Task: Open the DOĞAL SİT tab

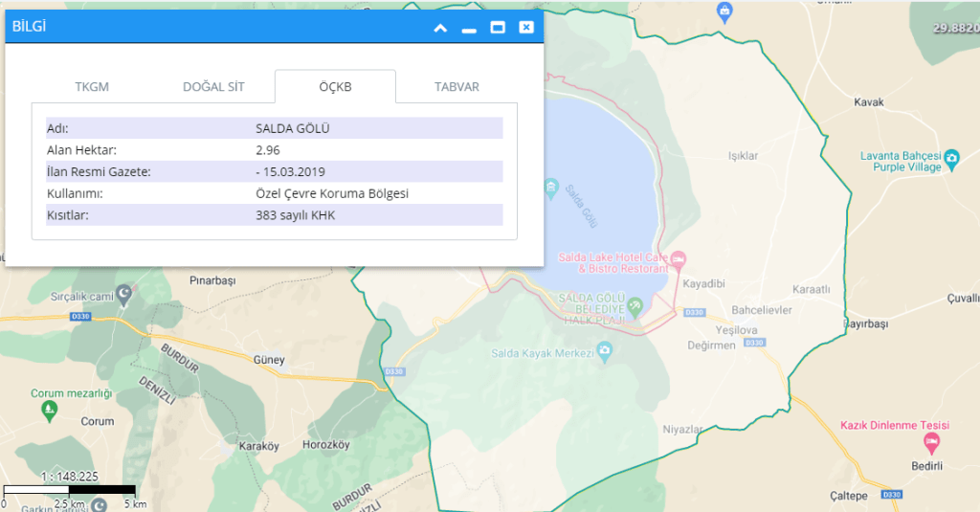Action: pos(213,87)
